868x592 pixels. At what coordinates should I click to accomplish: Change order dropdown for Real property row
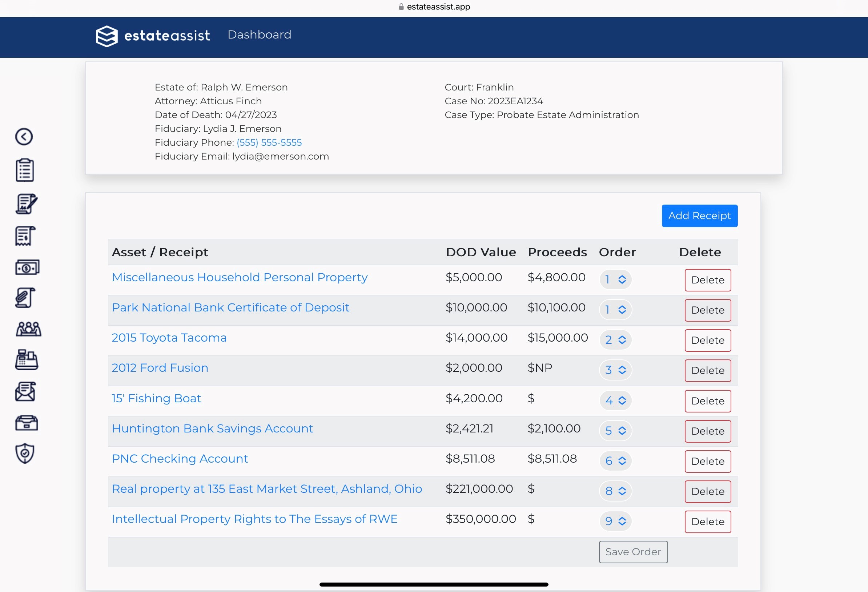[615, 491]
